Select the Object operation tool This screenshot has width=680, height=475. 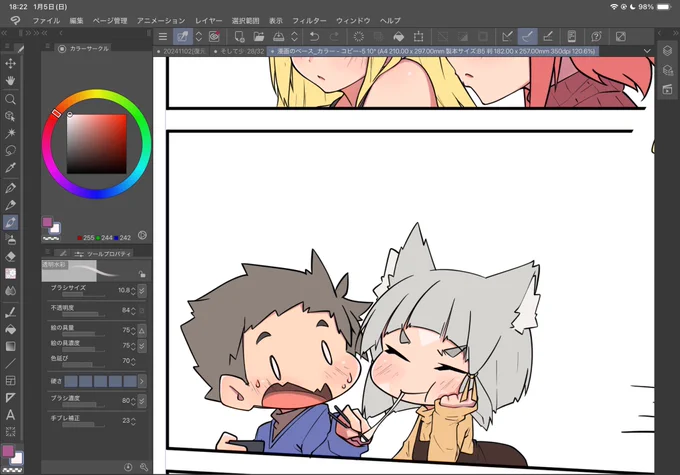point(10,116)
